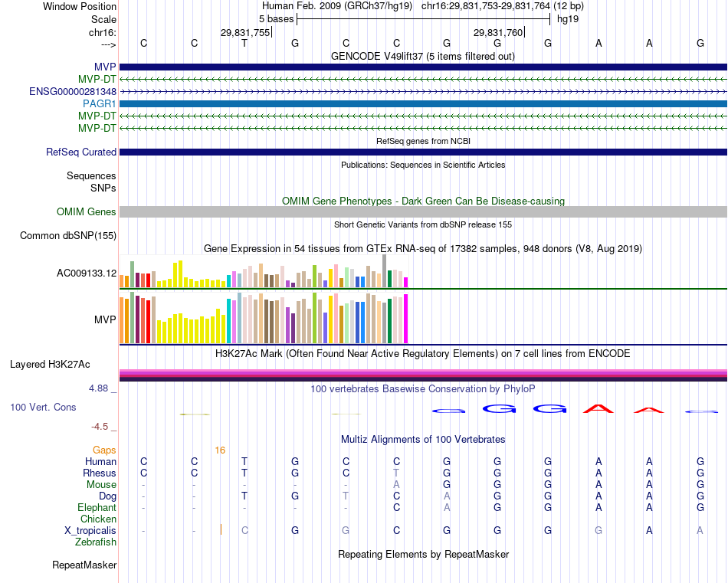Screen dimensions: 728x583
Task: Click the AC009133.12 expression label
Action: tap(87, 273)
